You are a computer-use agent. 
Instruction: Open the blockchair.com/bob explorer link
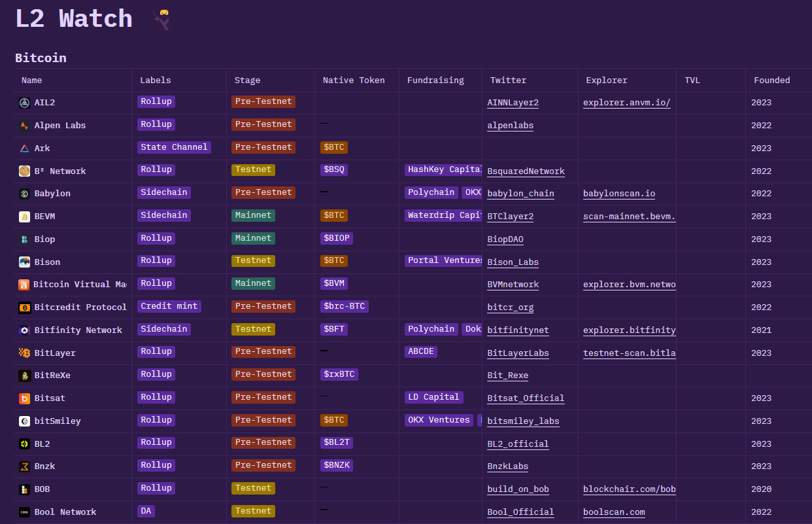point(629,489)
